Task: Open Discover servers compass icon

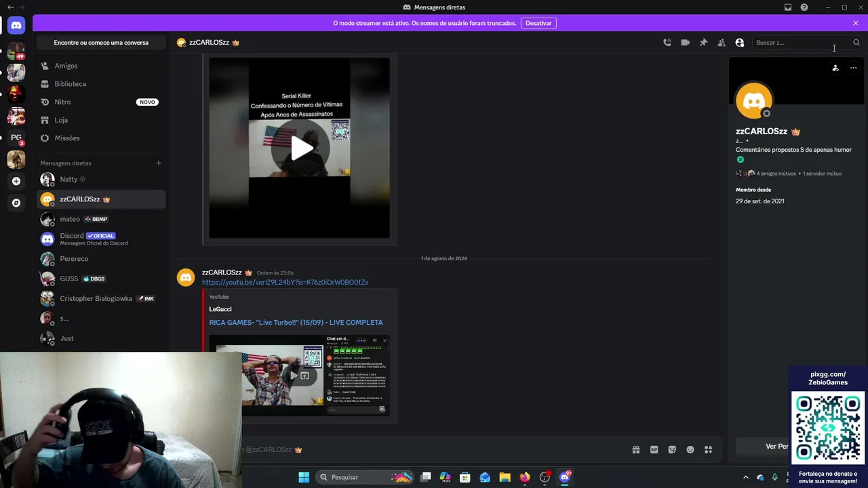Action: (x=16, y=203)
